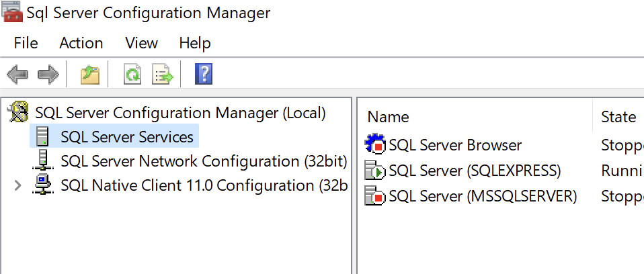Screen dimensions: 644x274
Task: Click the Up one level folder icon
Action: (90, 75)
